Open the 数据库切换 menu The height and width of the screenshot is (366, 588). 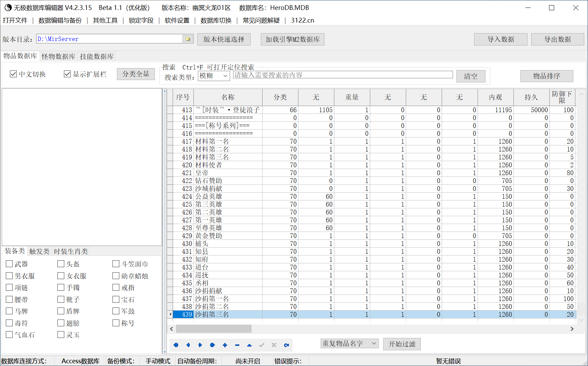(x=216, y=21)
